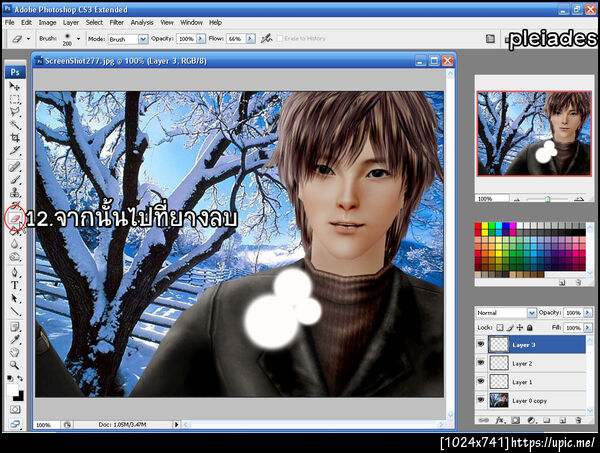The image size is (600, 453).
Task: Select the Clone Stamp tool
Action: coord(15,192)
